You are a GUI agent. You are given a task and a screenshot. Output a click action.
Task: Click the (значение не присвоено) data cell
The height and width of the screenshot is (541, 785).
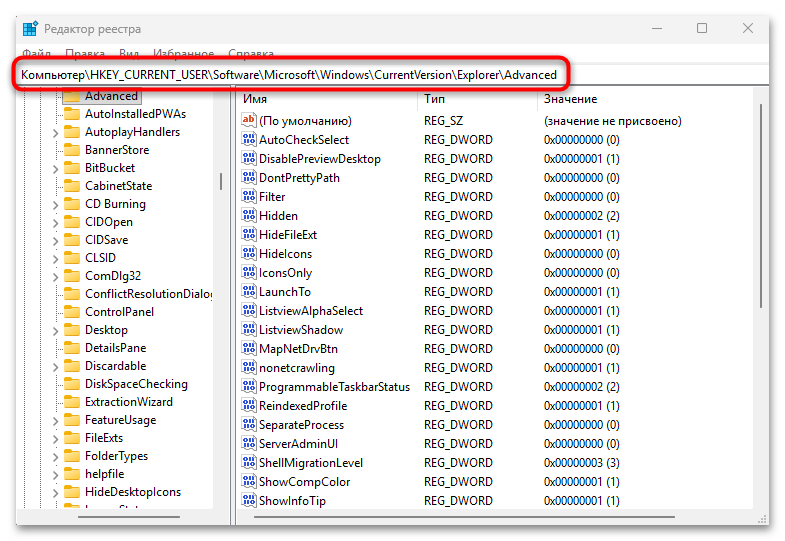tap(612, 121)
